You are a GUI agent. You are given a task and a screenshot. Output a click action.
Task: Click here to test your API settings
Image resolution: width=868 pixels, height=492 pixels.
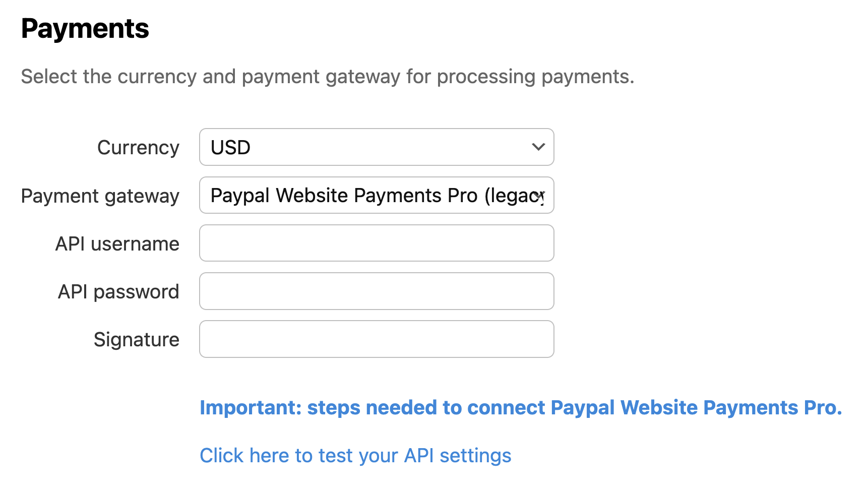coord(355,456)
